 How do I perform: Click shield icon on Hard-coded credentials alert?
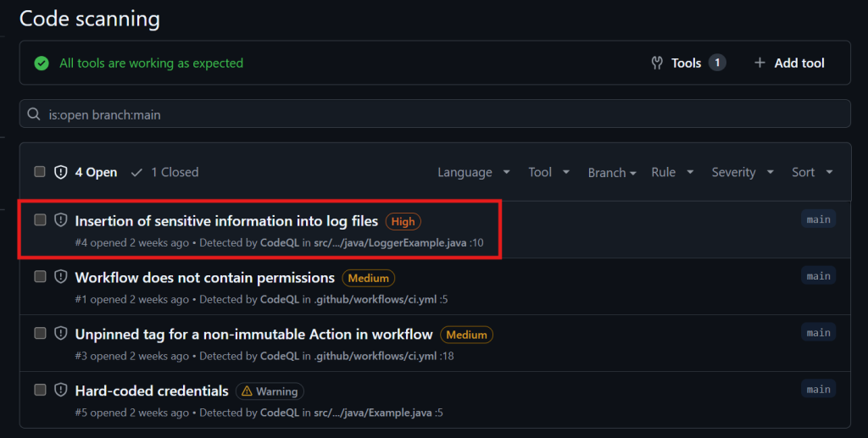coord(61,390)
